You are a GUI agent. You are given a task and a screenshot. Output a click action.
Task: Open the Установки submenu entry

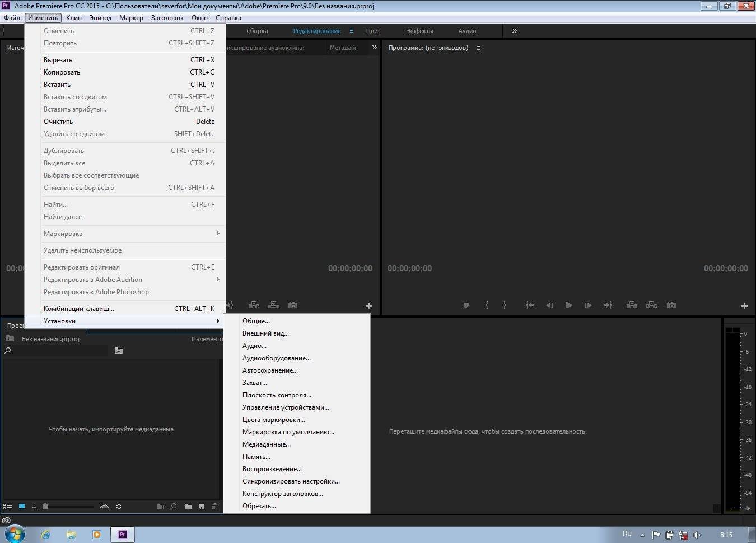pyautogui.click(x=125, y=321)
